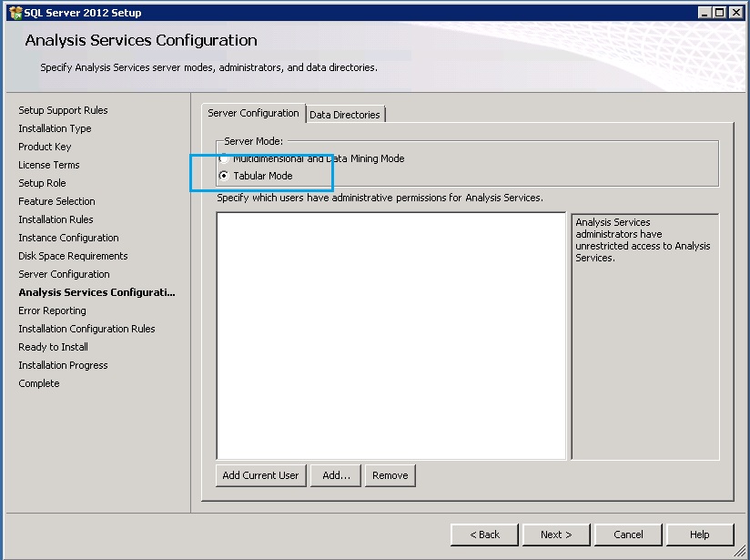
Task: Click the Remove button
Action: [x=390, y=475]
